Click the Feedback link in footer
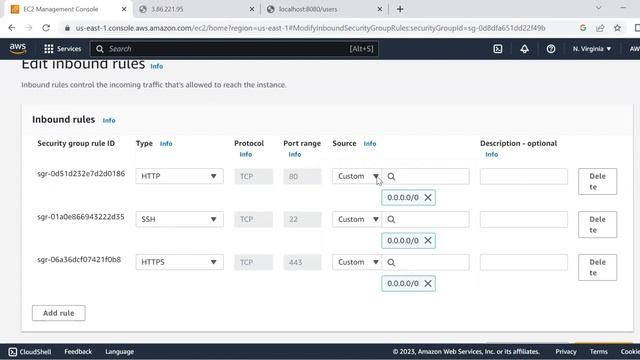The height and width of the screenshot is (360, 640). pos(78,351)
